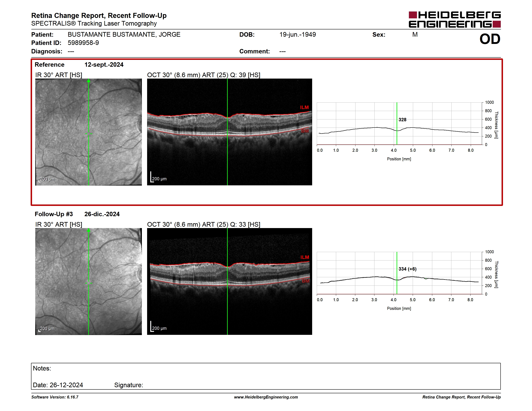Click patient name BUSTAMANTE BUSTAMANTE, JORGE
This screenshot has height=411, width=532.
[124, 35]
